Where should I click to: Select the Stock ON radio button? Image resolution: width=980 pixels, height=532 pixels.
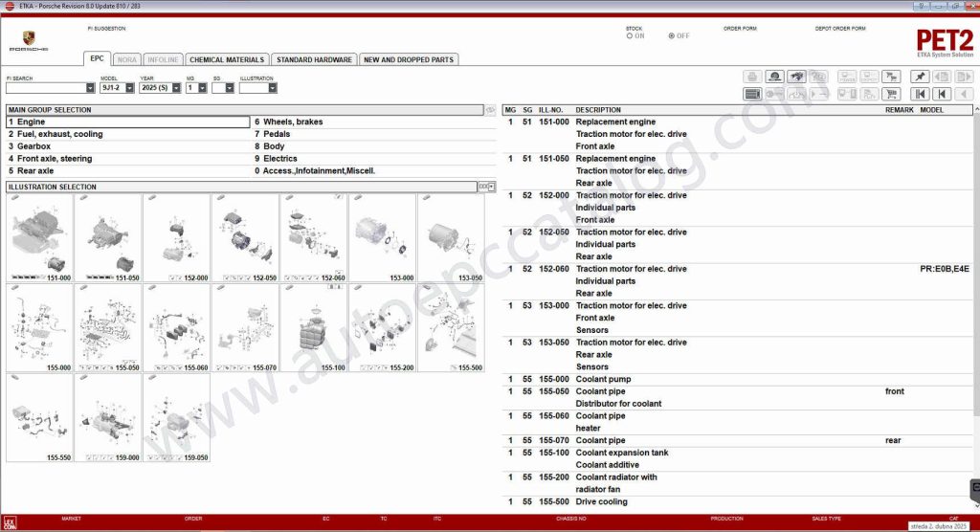point(630,36)
